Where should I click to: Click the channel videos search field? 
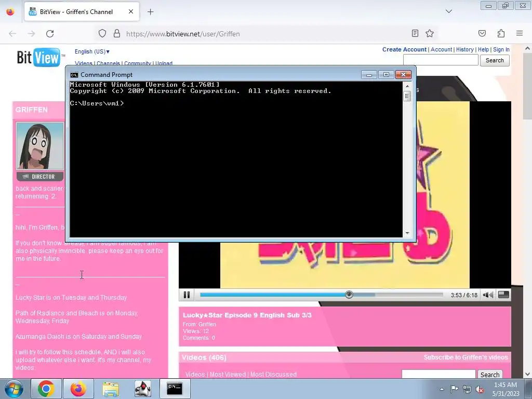coord(438,374)
